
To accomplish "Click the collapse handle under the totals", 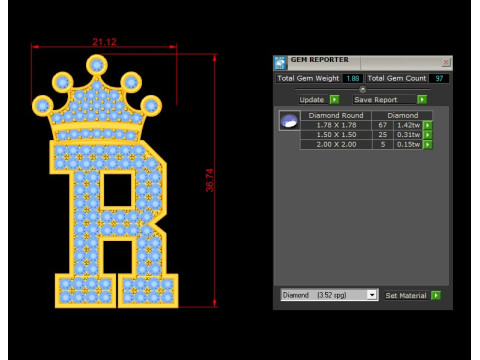I will tap(363, 89).
